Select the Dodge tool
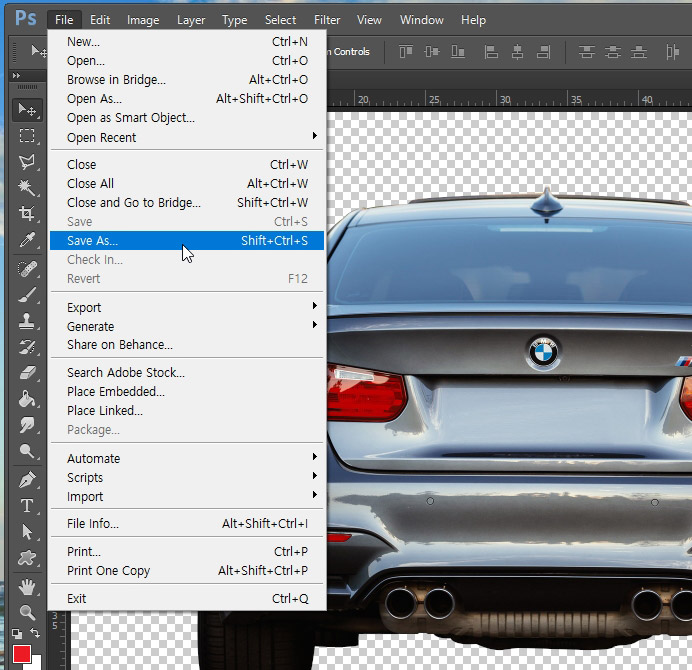The height and width of the screenshot is (670, 692). [x=27, y=451]
